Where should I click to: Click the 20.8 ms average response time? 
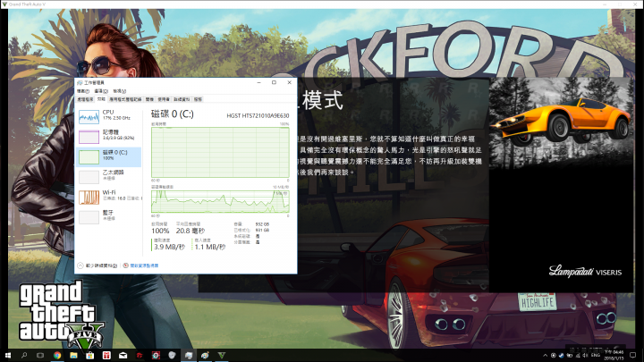pos(191,232)
